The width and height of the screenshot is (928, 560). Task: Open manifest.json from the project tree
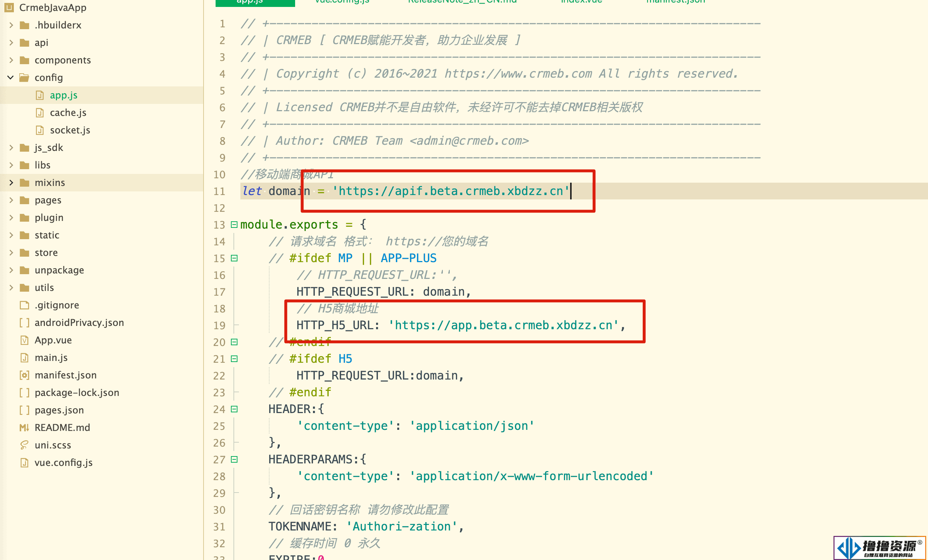66,375
